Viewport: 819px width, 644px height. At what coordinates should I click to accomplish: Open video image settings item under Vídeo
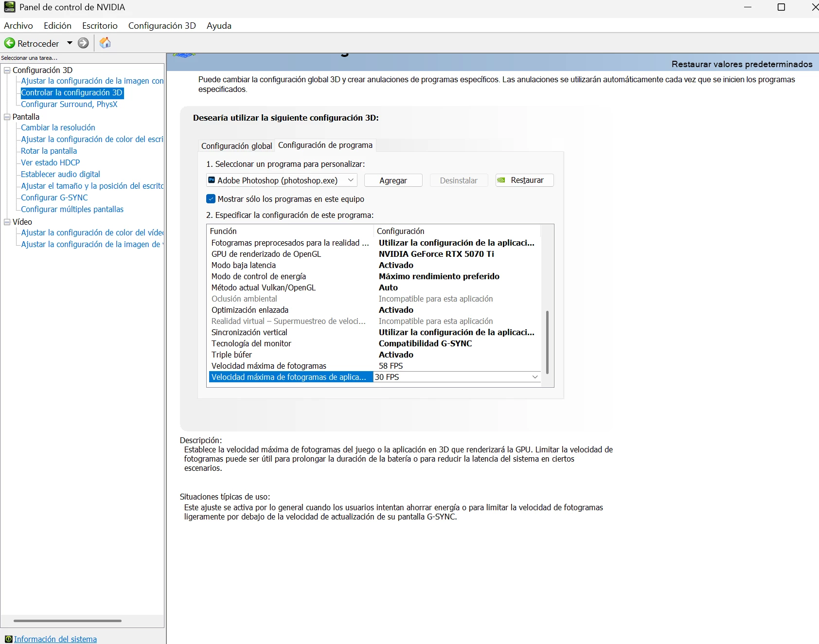click(92, 244)
